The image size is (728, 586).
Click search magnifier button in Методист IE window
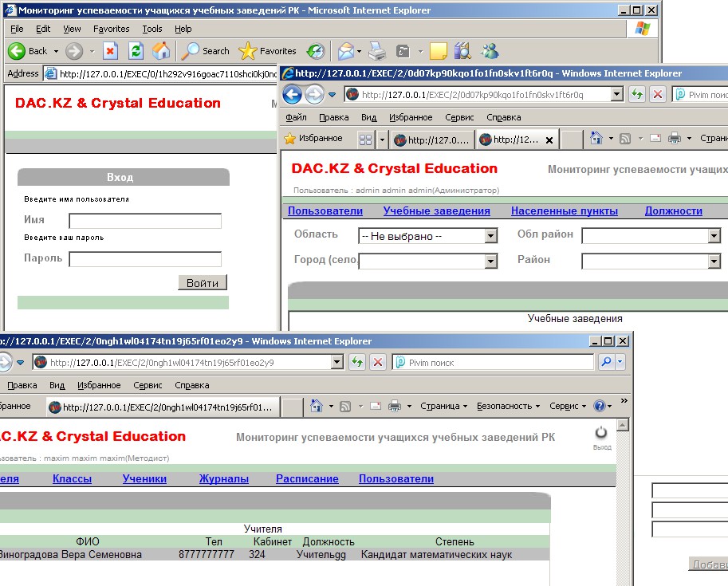606,362
